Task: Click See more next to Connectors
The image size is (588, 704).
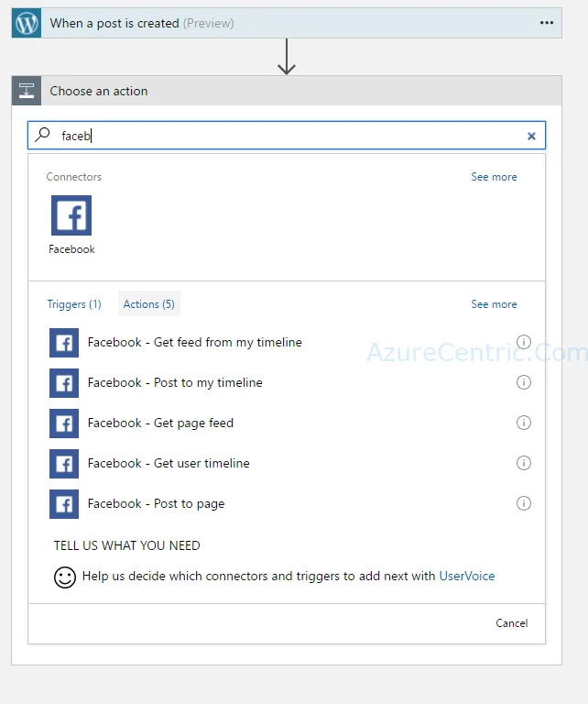Action: tap(494, 177)
